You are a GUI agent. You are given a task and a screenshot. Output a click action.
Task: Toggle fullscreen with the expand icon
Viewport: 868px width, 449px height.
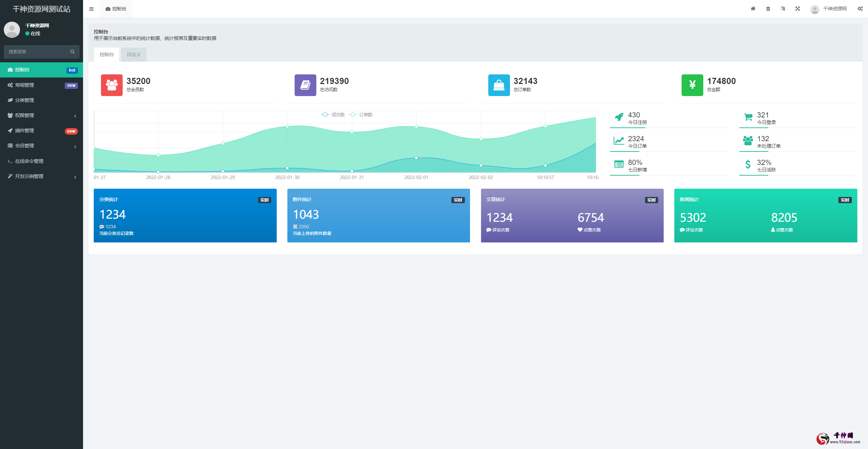798,9
